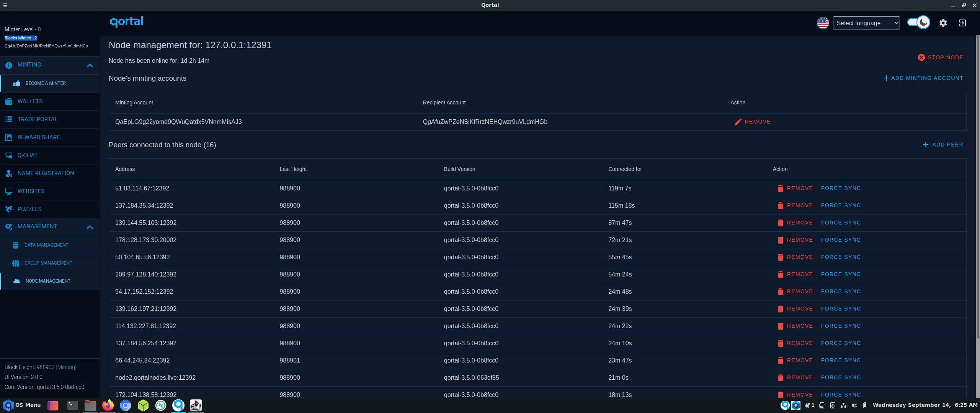Click trash icon for peer 209.97.128.140:12392
The width and height of the screenshot is (980, 413).
pos(780,275)
